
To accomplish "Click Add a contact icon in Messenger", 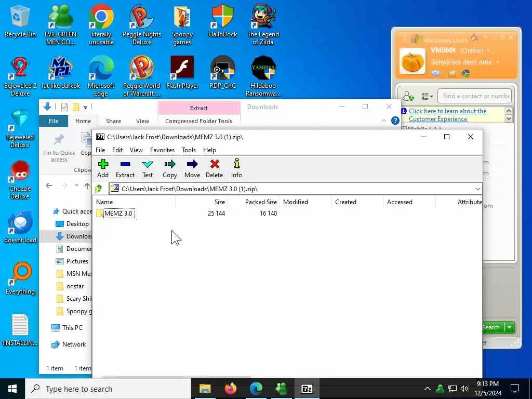I will pyautogui.click(x=408, y=96).
